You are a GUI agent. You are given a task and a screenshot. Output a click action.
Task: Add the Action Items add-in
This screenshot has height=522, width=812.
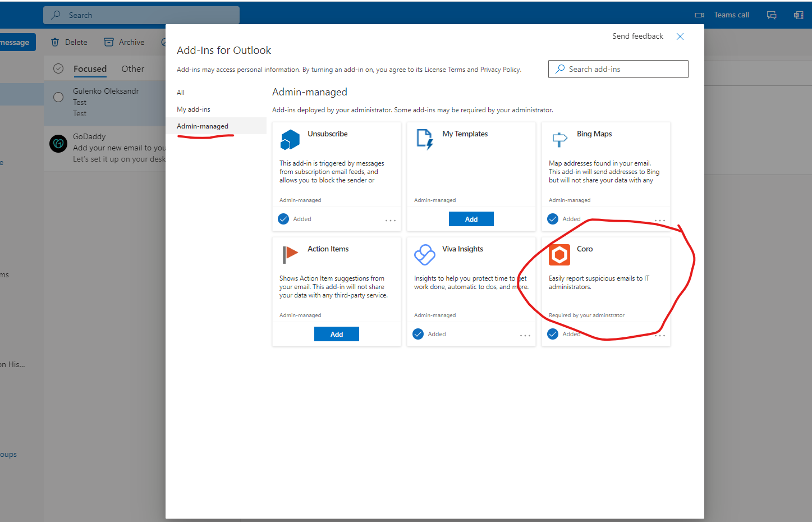pyautogui.click(x=337, y=334)
